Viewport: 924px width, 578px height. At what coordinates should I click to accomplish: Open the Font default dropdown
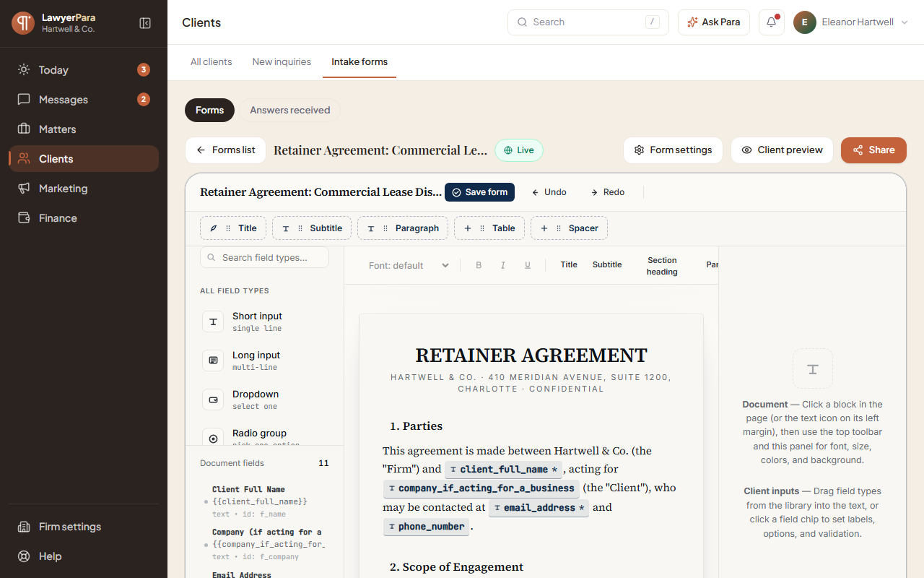click(408, 265)
